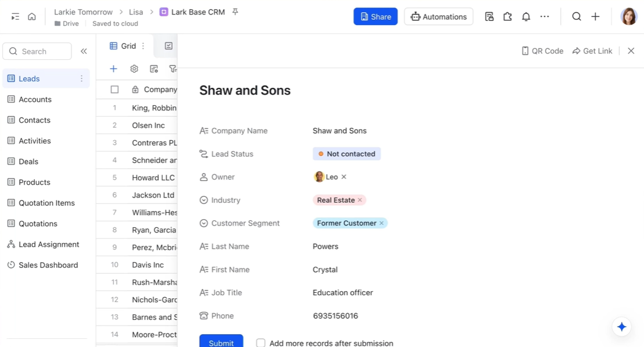Open the Customer Segment 'Former Customer' selector
The width and height of the screenshot is (644, 347).
pyautogui.click(x=346, y=223)
